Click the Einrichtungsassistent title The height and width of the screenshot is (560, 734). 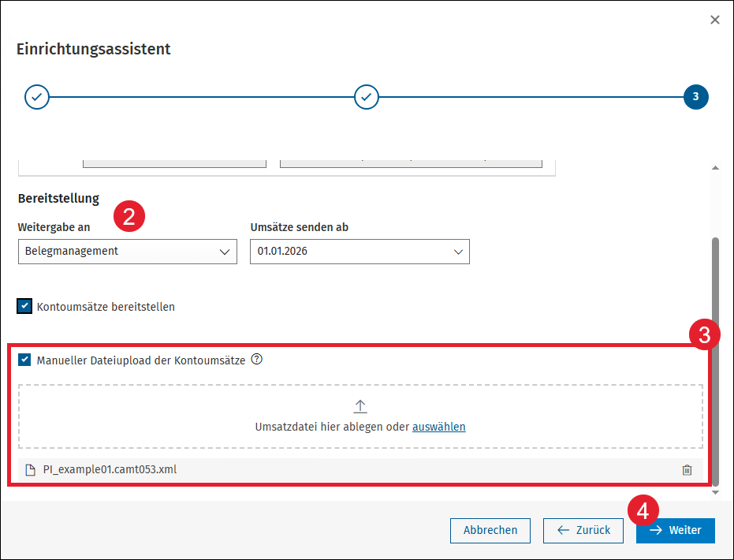pos(94,49)
